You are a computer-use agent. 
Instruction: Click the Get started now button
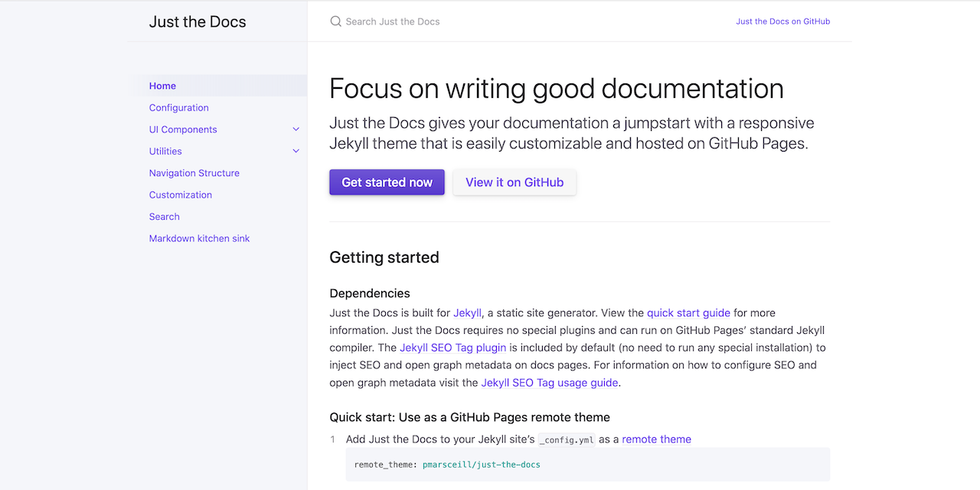coord(387,182)
